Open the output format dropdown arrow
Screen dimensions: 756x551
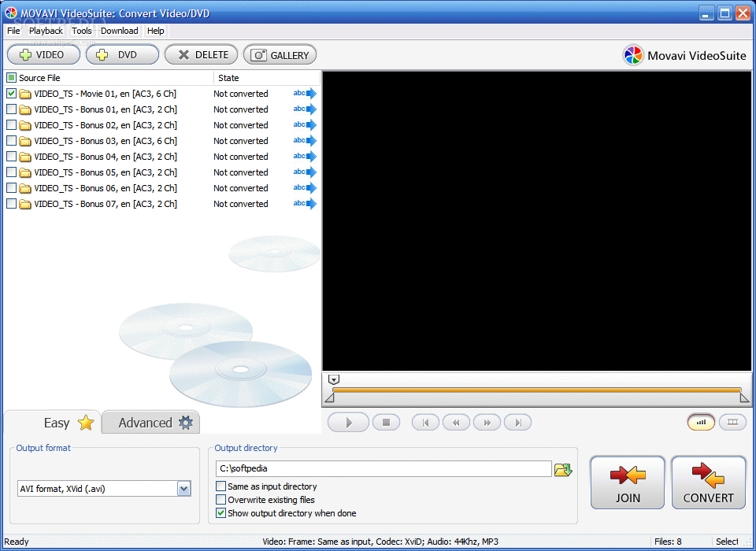click(x=183, y=489)
